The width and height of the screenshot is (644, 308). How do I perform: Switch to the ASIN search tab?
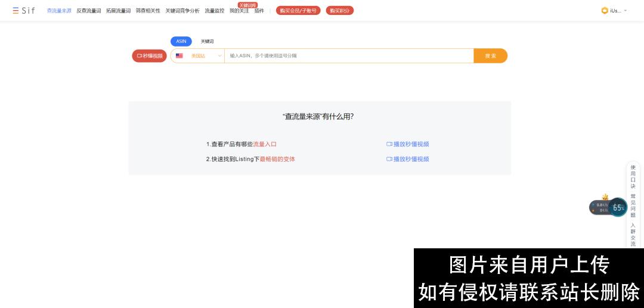point(181,42)
